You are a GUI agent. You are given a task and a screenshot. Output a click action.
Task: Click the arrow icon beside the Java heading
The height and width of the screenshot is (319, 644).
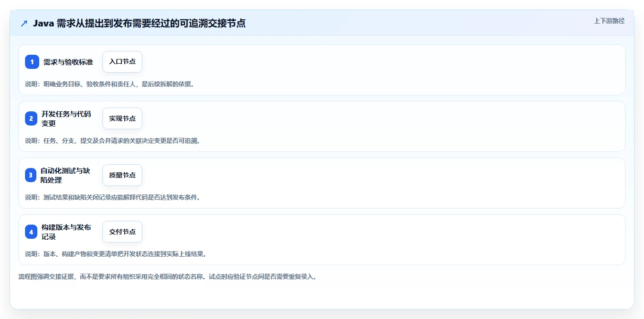24,23
